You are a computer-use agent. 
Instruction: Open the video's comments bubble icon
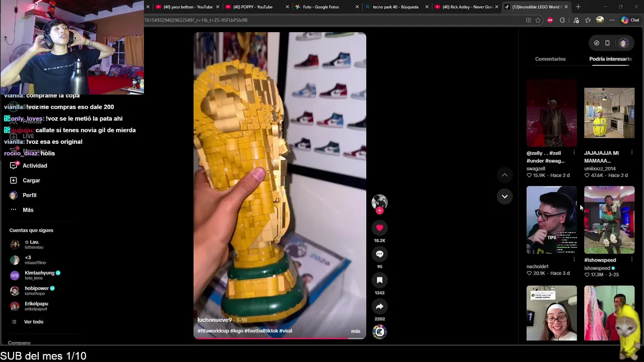click(379, 254)
